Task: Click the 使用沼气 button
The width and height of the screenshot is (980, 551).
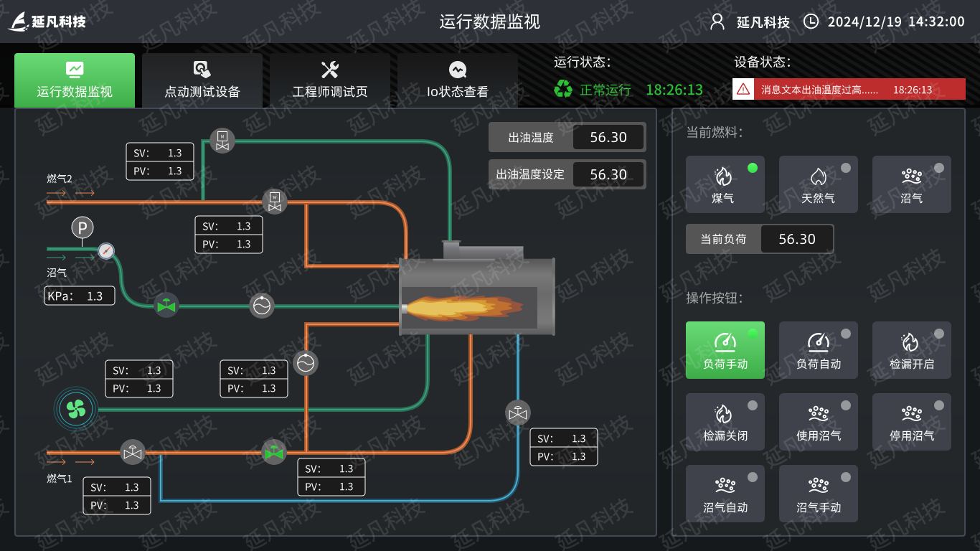Action: coord(818,421)
